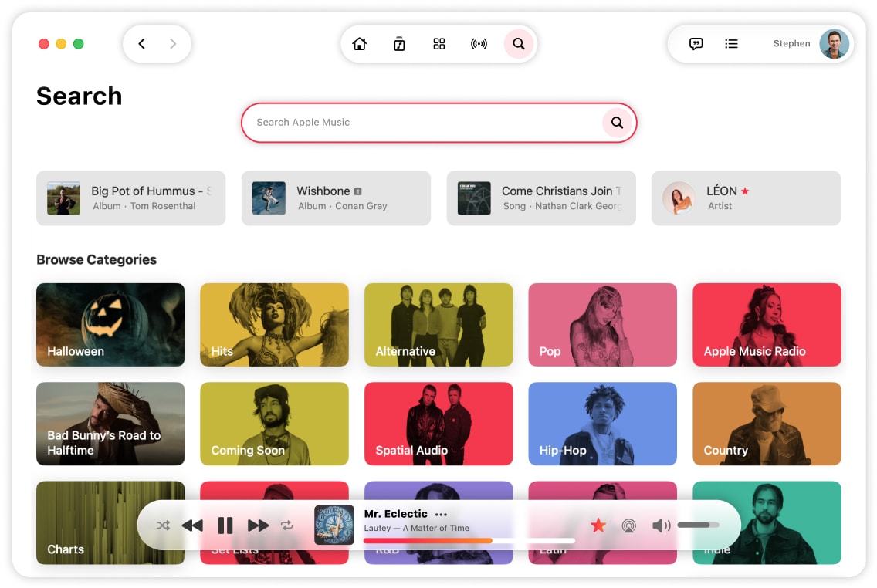This screenshot has width=877, height=588.
Task: Toggle repeat in the player bar
Action: [x=287, y=525]
